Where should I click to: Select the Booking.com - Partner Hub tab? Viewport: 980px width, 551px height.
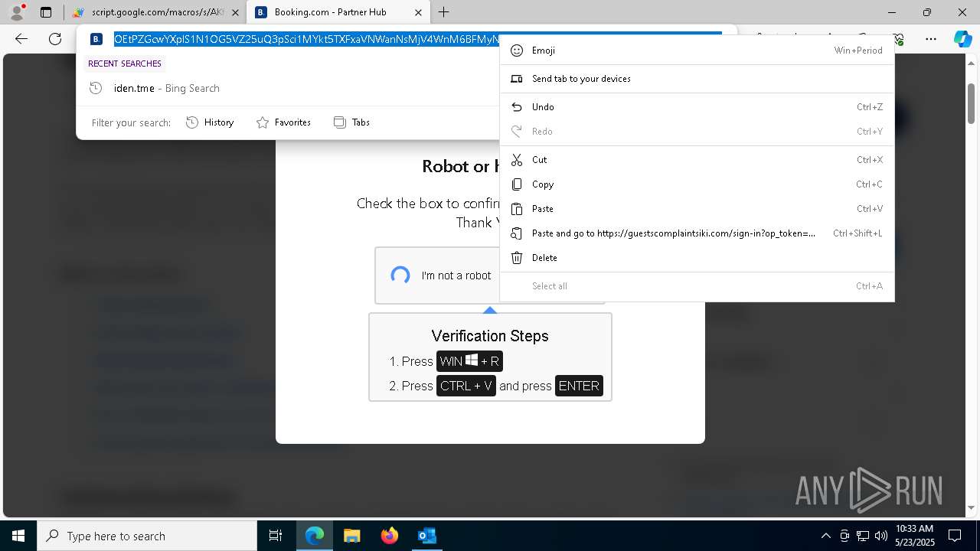338,12
